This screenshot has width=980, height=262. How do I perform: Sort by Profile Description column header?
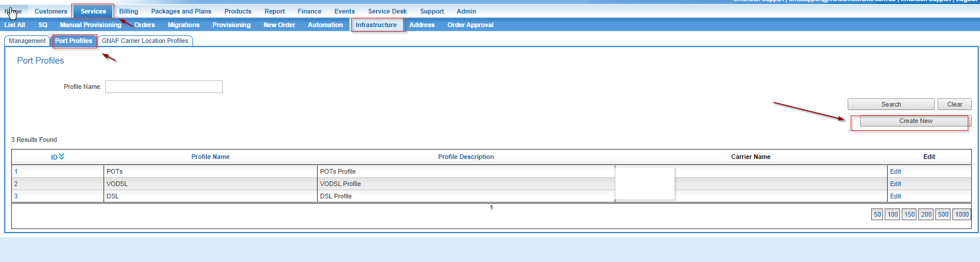465,157
